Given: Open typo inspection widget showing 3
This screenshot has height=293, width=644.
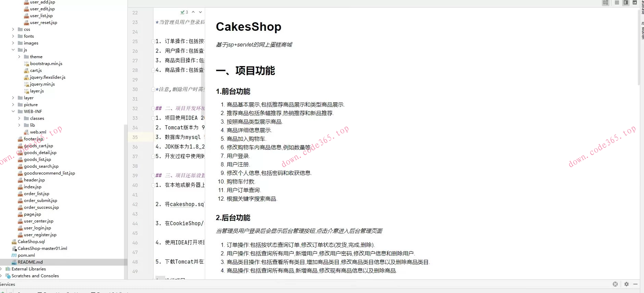Looking at the screenshot, I should (184, 12).
